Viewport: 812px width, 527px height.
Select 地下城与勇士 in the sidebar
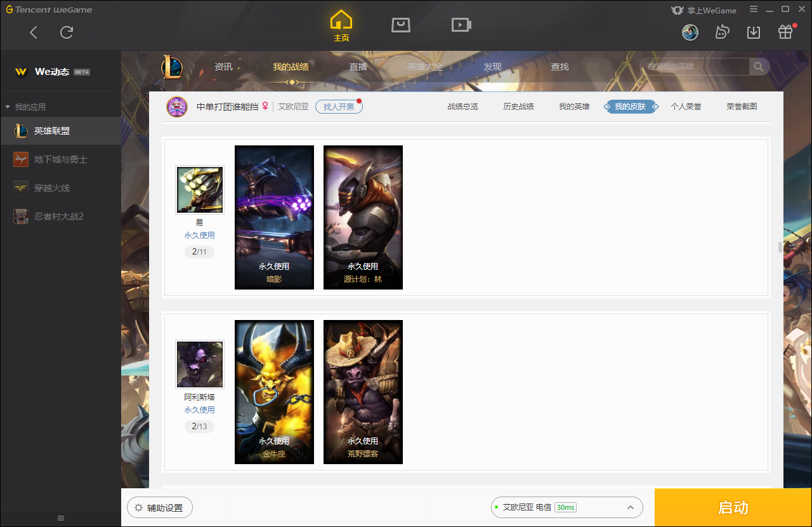click(60, 159)
